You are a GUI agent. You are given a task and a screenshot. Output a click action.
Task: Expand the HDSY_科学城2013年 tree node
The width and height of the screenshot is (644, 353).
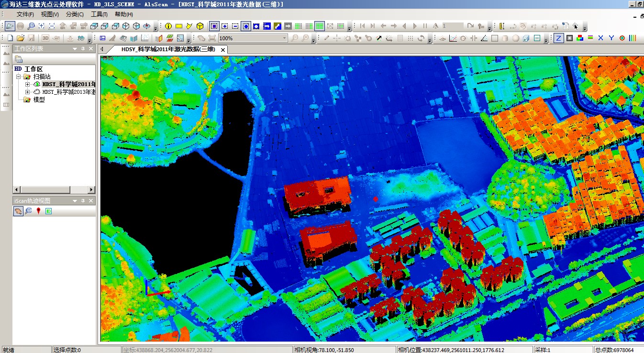(27, 92)
